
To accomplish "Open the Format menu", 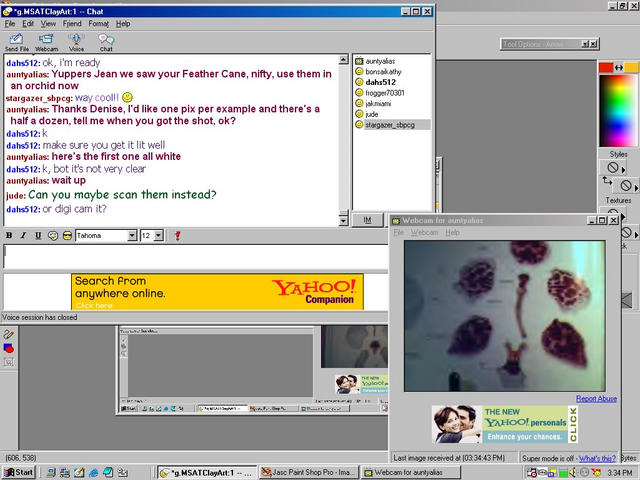I will [99, 24].
